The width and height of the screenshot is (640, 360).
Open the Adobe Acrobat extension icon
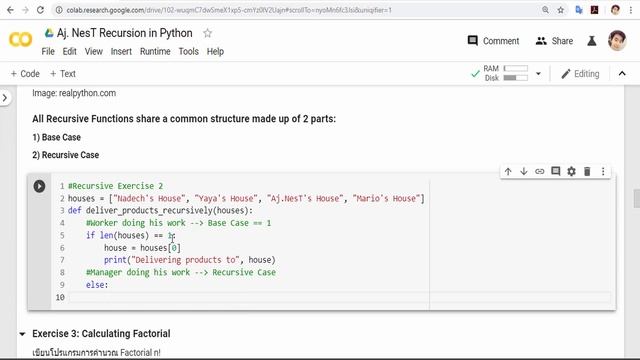[x=595, y=10]
